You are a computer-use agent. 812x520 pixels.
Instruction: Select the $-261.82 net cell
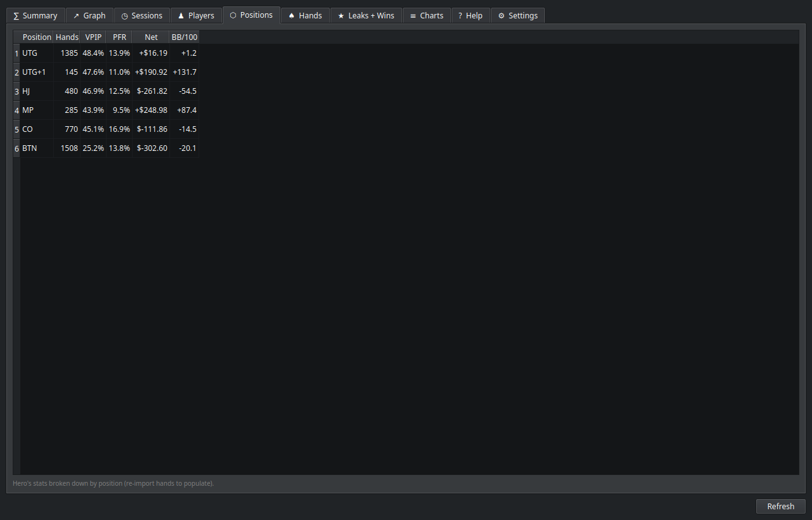click(x=151, y=91)
